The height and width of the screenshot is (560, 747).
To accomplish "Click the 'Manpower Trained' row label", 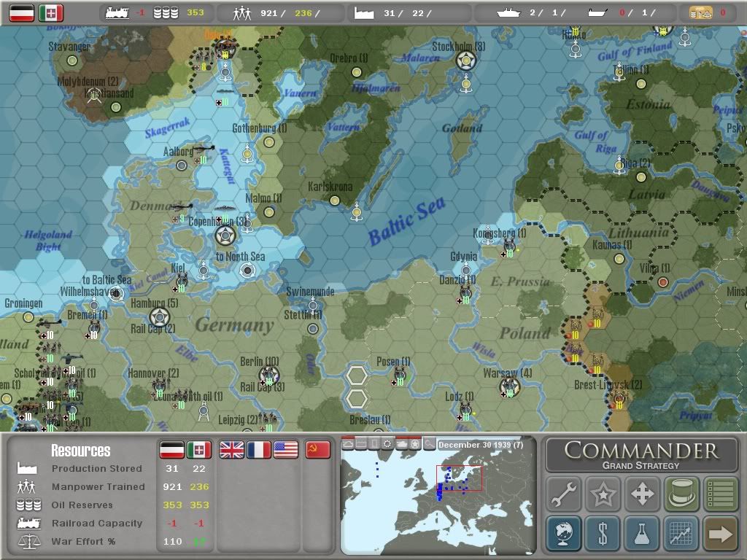I will [98, 486].
